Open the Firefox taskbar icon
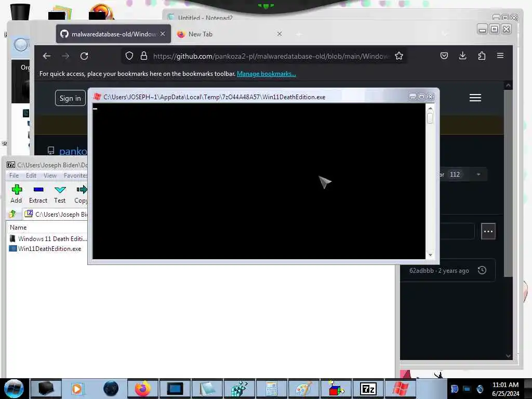This screenshot has height=399, width=532. click(x=143, y=389)
